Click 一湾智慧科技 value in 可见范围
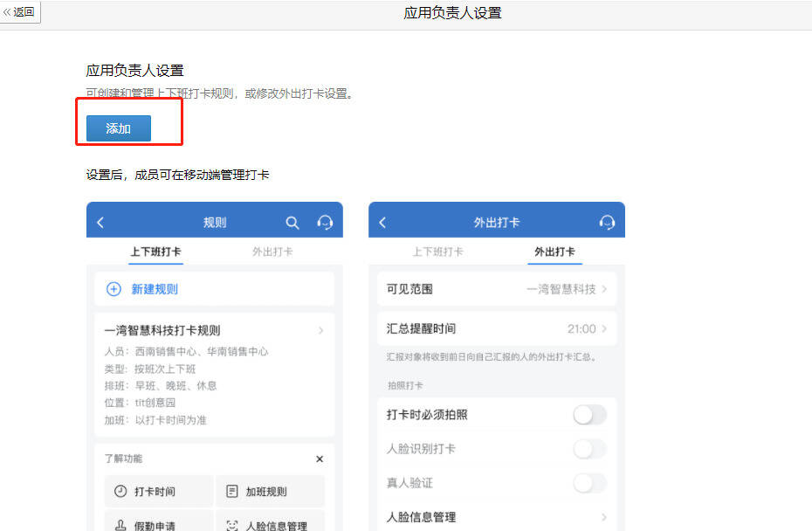Image resolution: width=812 pixels, height=531 pixels. (x=561, y=289)
